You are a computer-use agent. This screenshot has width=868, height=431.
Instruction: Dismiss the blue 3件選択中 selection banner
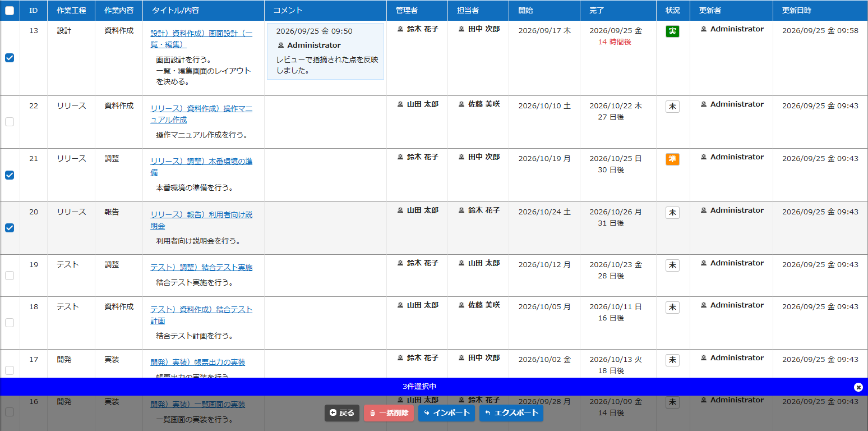[x=858, y=387]
